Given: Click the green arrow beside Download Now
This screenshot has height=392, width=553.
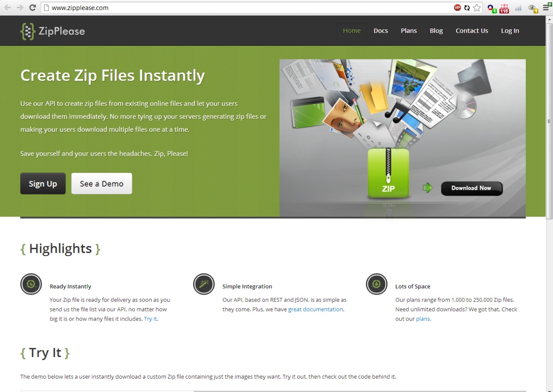Looking at the screenshot, I should 428,188.
